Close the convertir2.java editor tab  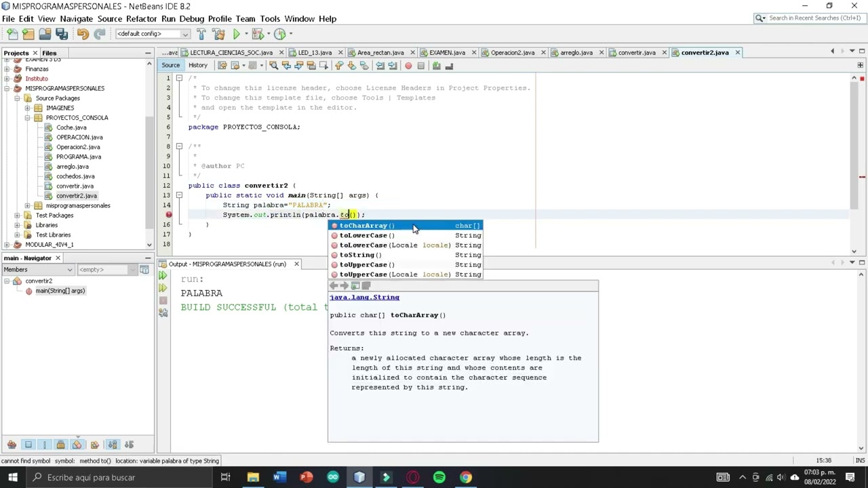click(x=737, y=53)
